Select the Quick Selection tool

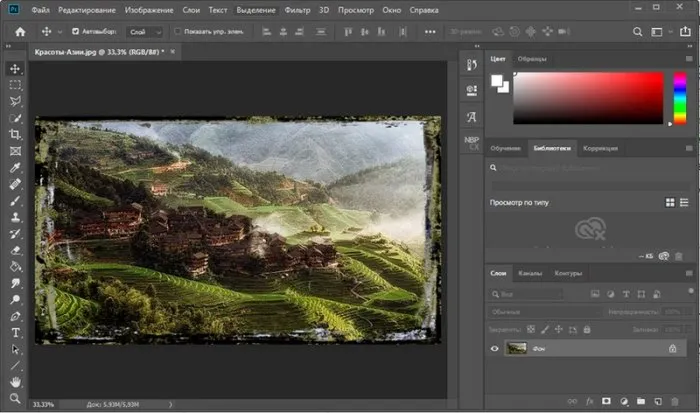pos(15,118)
